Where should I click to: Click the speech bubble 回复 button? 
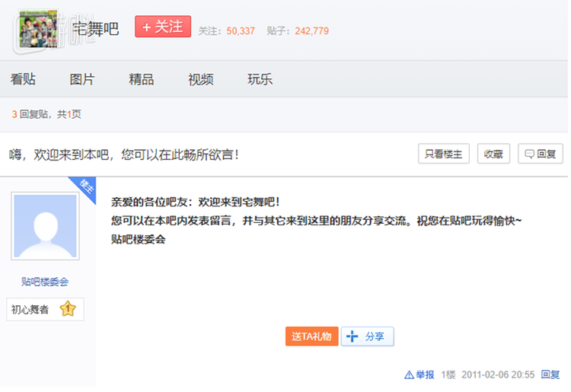pos(541,154)
